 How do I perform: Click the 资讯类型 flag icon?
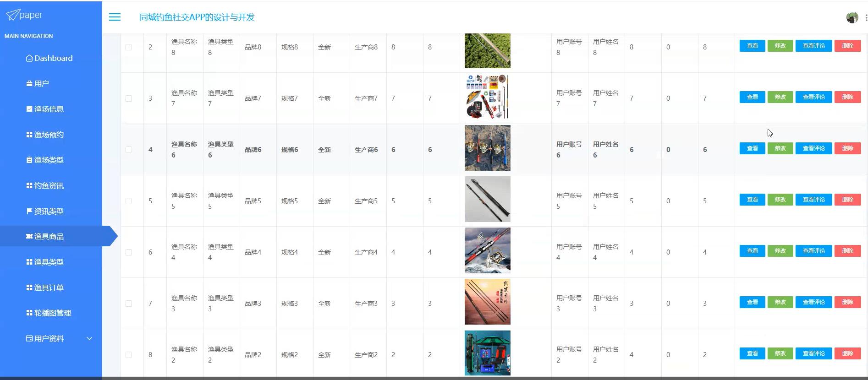29,211
